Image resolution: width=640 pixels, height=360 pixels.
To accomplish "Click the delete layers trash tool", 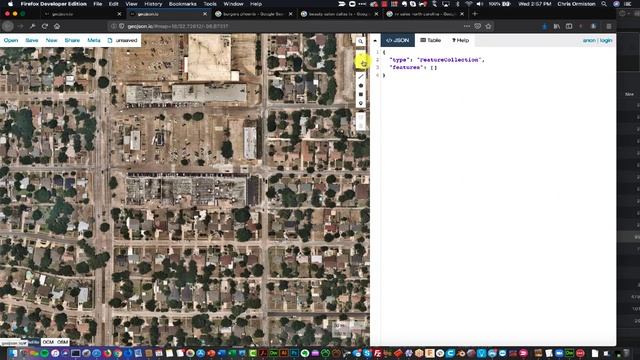I will (x=360, y=126).
